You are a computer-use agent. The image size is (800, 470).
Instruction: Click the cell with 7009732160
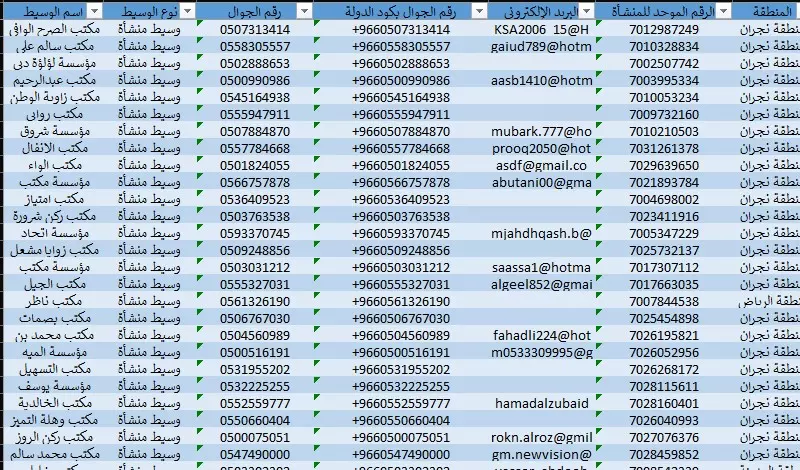point(664,114)
